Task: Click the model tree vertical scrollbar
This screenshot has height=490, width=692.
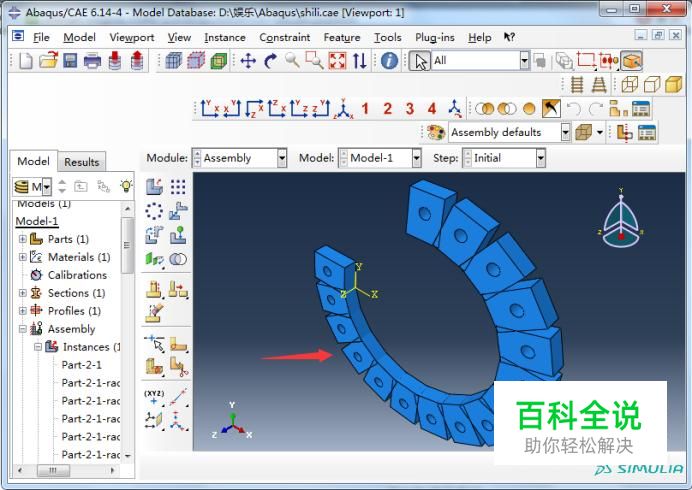Action: (x=127, y=245)
